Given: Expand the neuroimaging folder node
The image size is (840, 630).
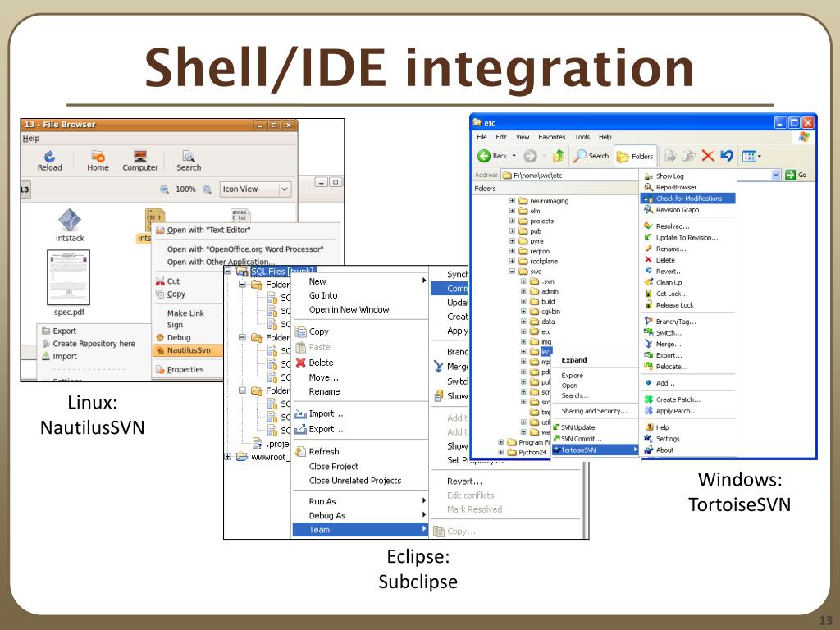Looking at the screenshot, I should click(512, 201).
